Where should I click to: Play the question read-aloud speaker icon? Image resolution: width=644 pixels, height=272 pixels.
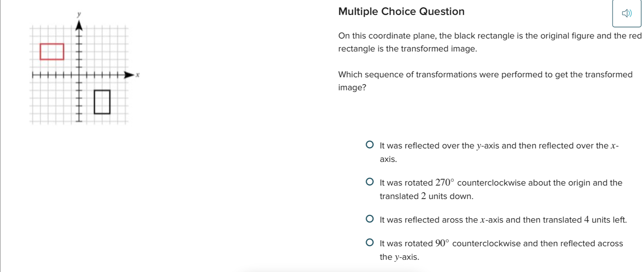627,13
